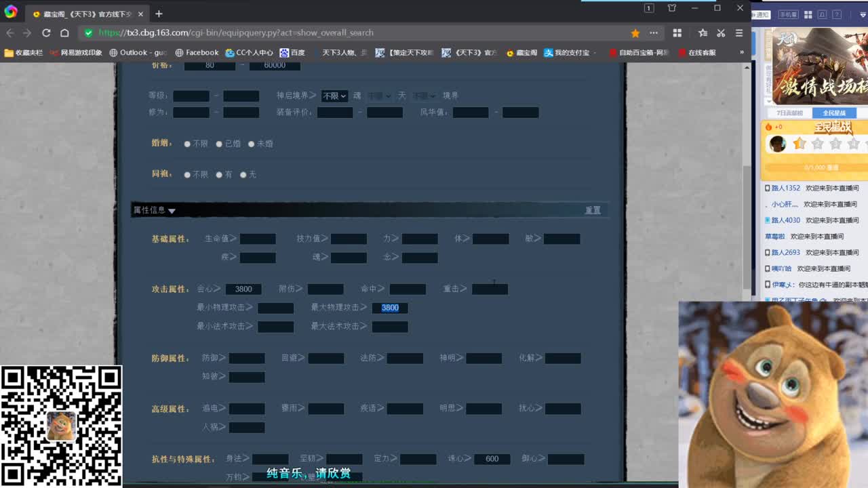
Task: Click the bell icon in stream panel header
Action: (x=822, y=14)
